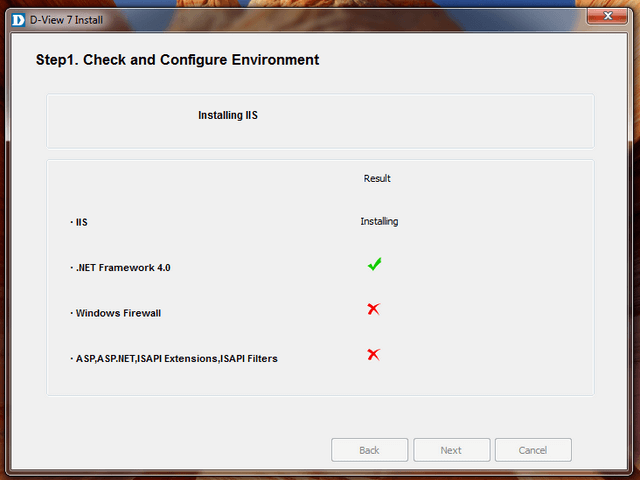Click the red X beside Windows Firewall
Viewport: 640px width, 480px height.
pyautogui.click(x=373, y=310)
